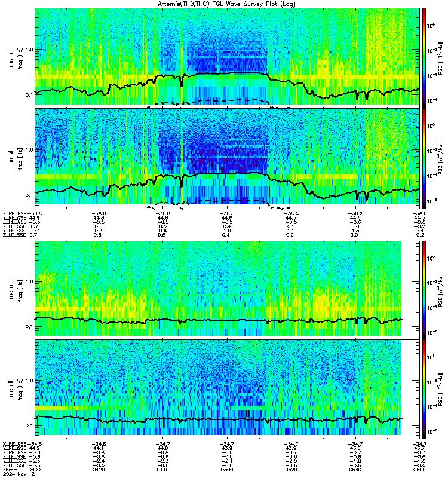Click the PSD color bar beside THB B-parallel panel

424,158
